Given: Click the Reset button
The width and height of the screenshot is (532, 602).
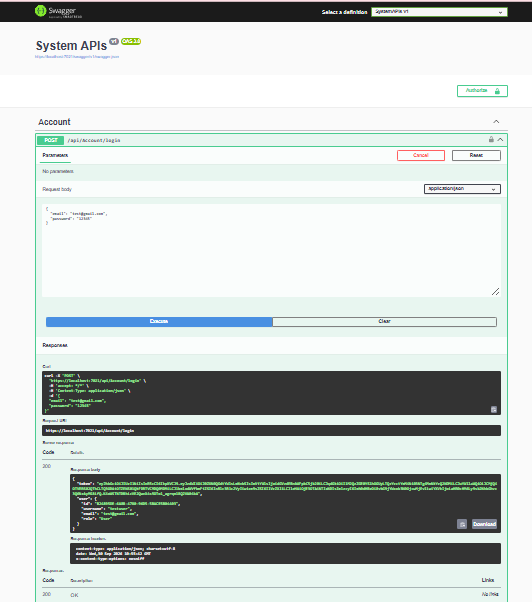Looking at the screenshot, I should click(476, 155).
